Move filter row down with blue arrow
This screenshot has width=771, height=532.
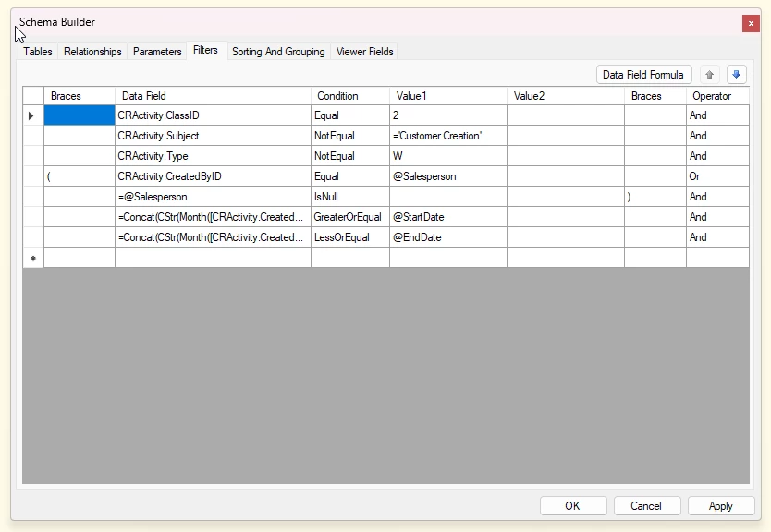tap(736, 75)
